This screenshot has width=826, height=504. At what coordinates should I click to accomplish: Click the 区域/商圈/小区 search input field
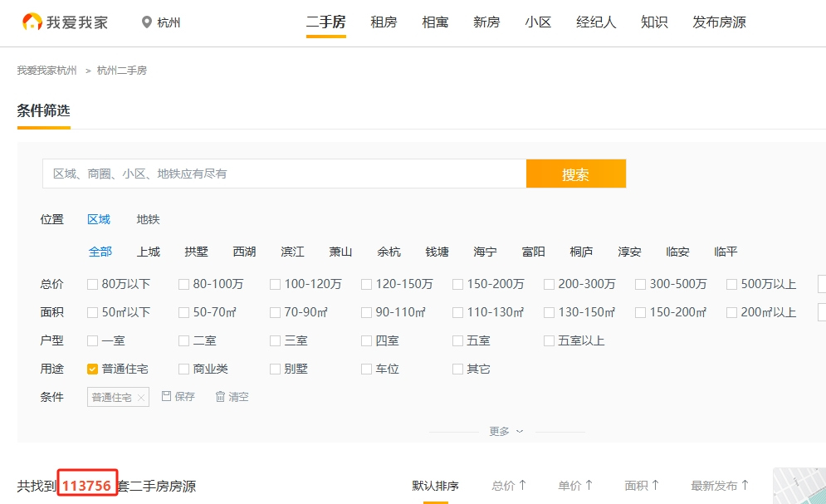point(285,174)
